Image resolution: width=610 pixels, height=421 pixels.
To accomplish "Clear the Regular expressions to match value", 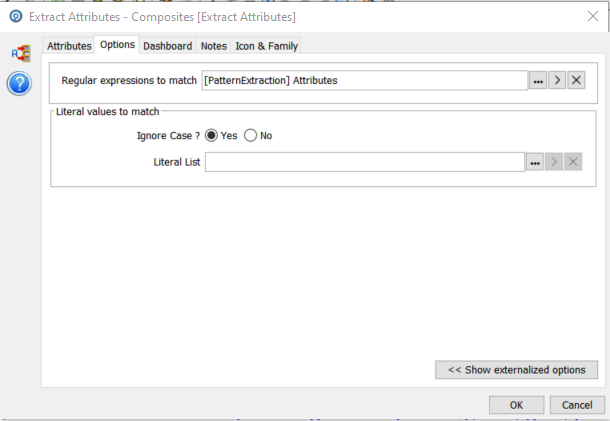I will 576,81.
